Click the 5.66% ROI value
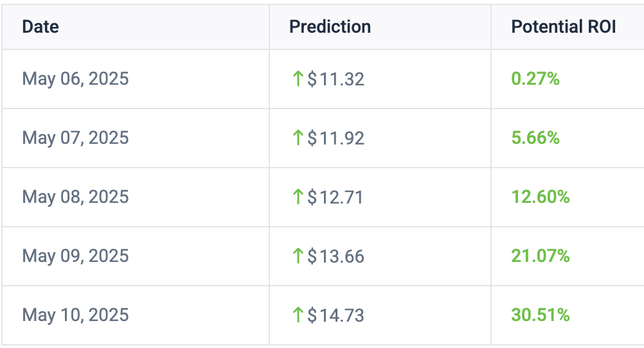644x348 pixels. (x=535, y=138)
